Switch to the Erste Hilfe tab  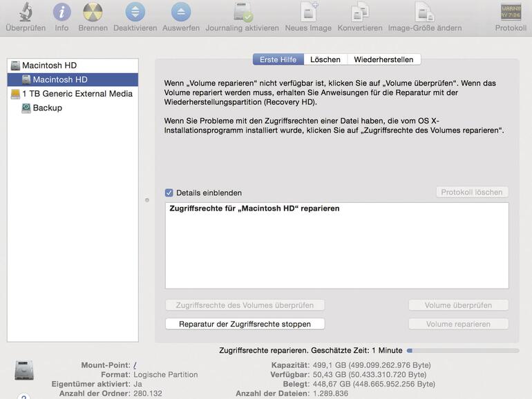pyautogui.click(x=278, y=59)
